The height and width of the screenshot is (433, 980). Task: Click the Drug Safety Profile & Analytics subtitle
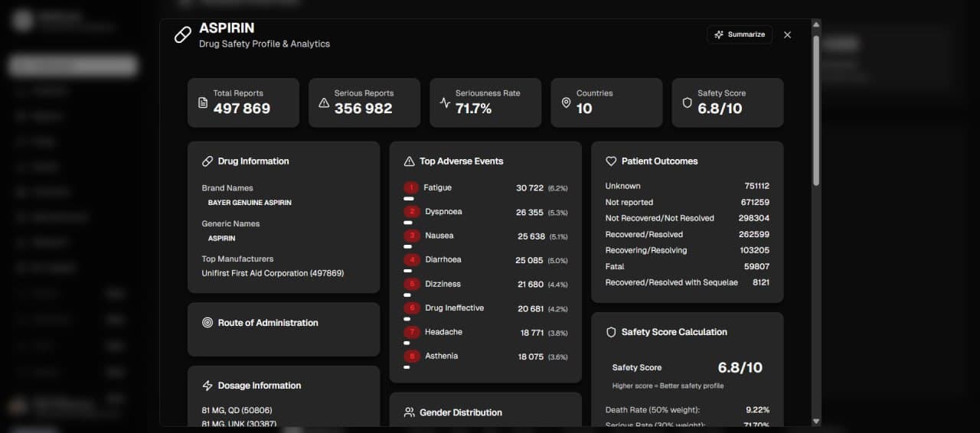click(264, 44)
